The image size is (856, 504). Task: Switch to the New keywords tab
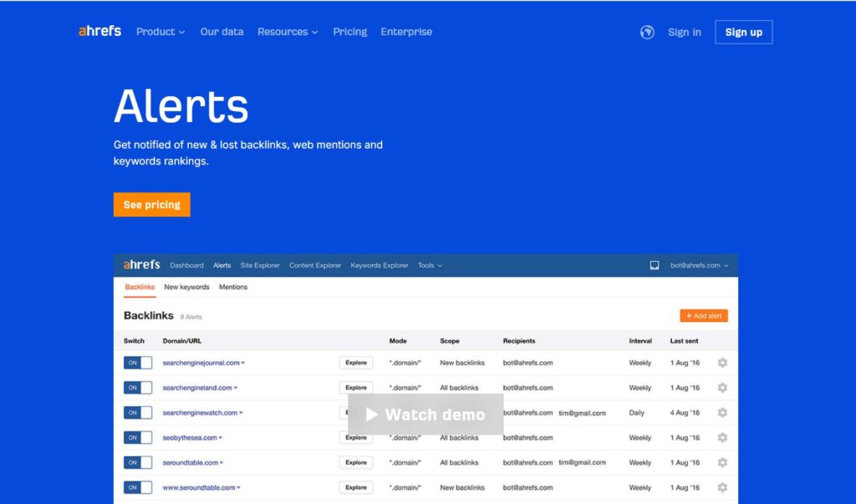tap(186, 287)
